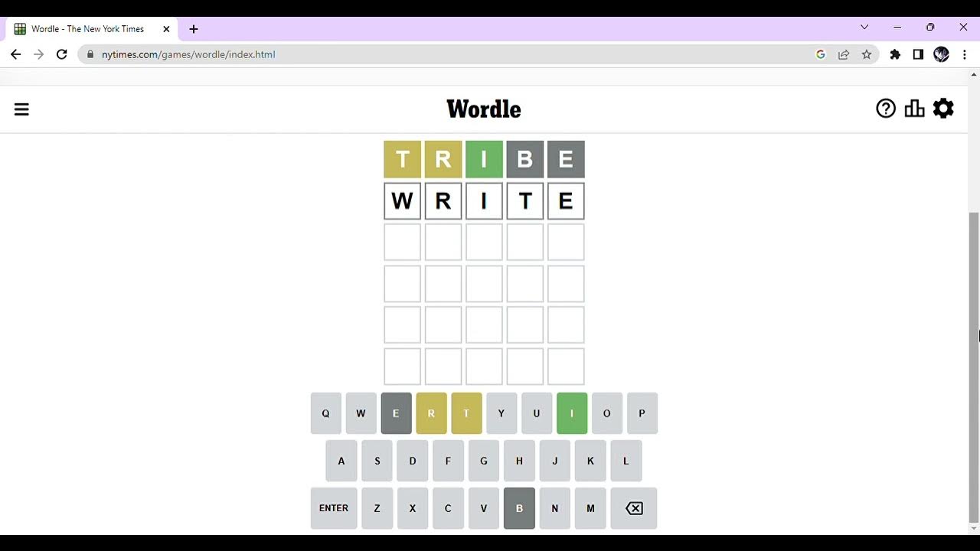Tap the gray B key

519,508
